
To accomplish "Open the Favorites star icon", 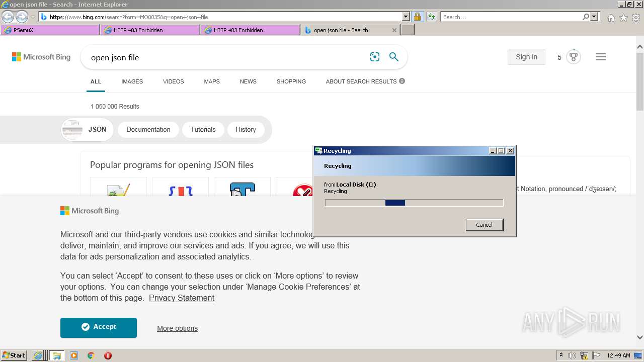I will [x=623, y=18].
